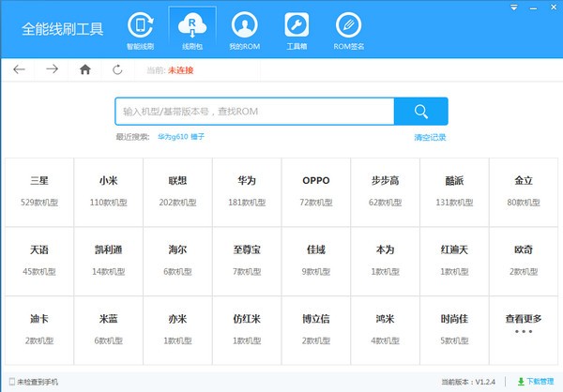563x392 pixels.
Task: Open the 米蓝 brand tile
Action: tap(109, 331)
